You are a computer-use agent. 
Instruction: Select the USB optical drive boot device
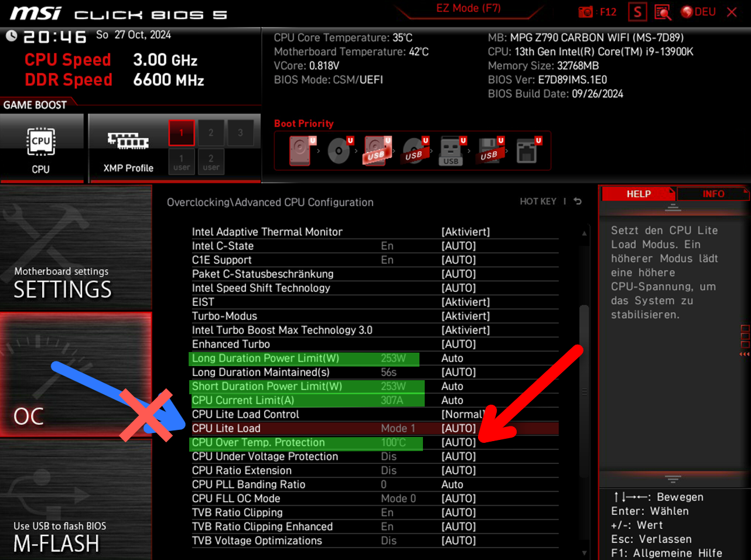coord(415,151)
